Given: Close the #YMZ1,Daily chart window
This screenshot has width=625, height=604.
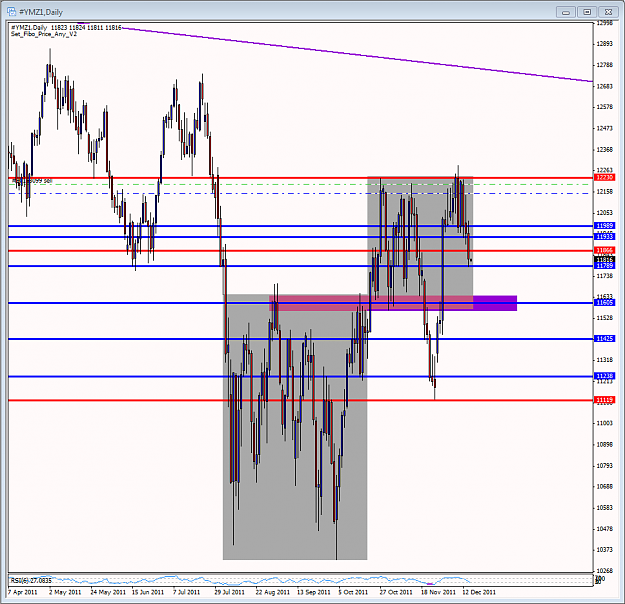Looking at the screenshot, I should click(608, 12).
